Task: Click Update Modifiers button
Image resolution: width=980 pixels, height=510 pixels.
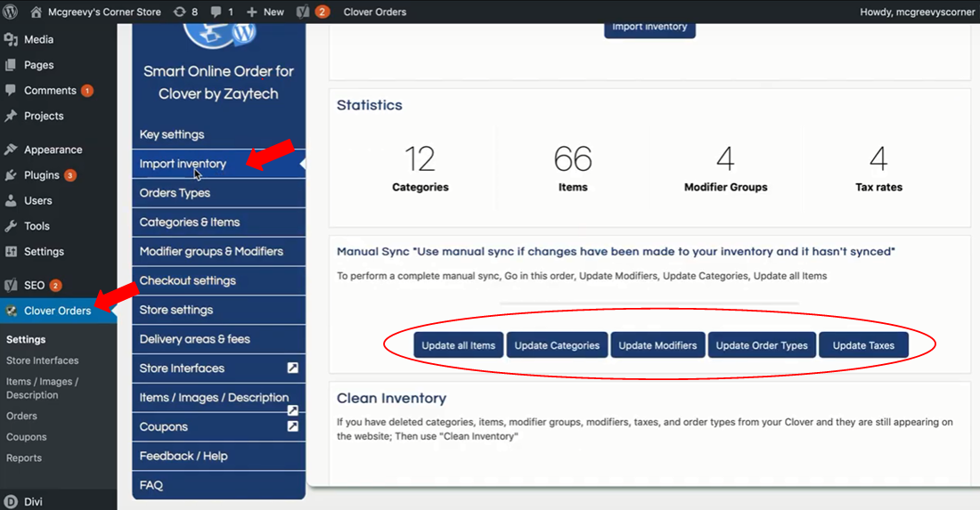Action: click(657, 345)
